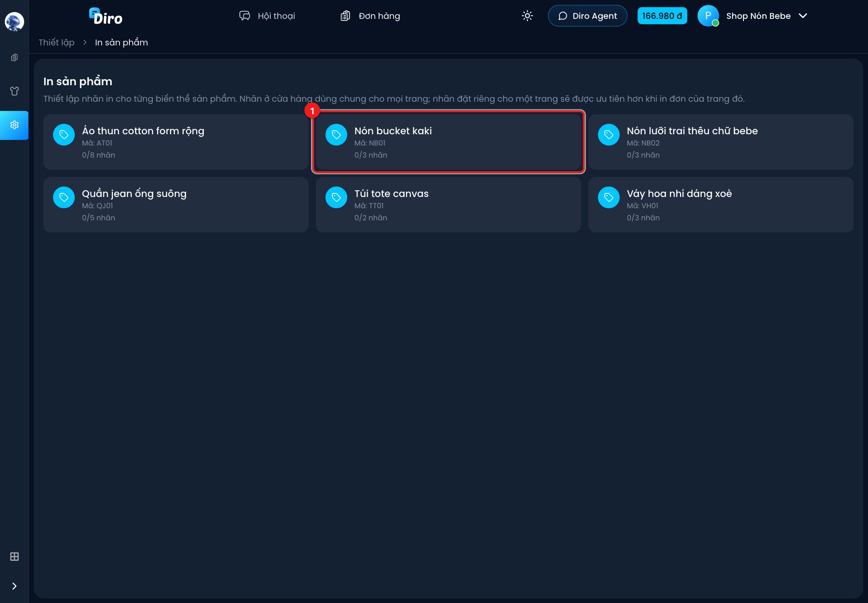Open the Quần jean ống suông title
Viewport: 868px width, 603px height.
pos(134,194)
